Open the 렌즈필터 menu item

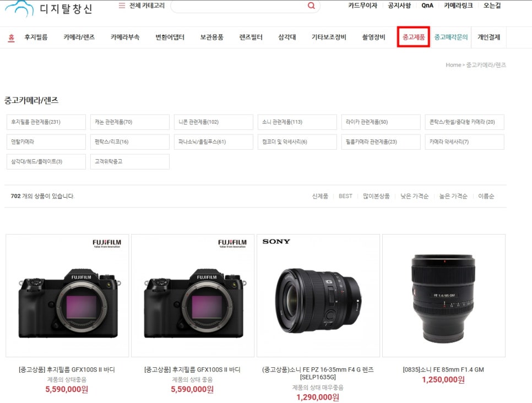(x=251, y=37)
